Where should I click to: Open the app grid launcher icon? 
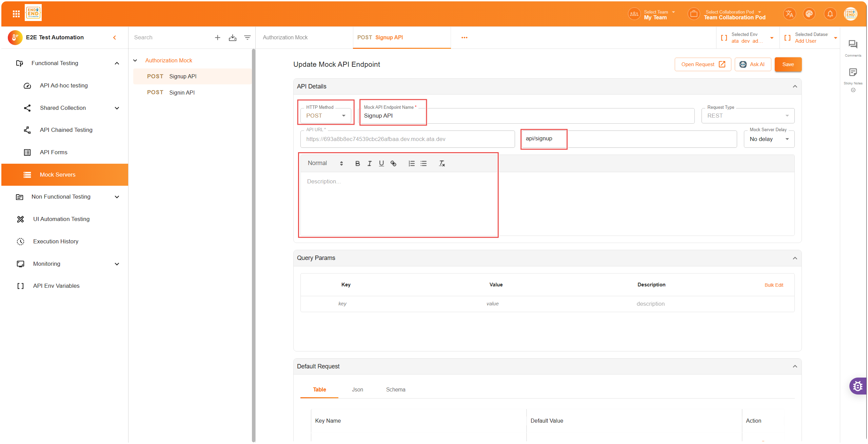(16, 14)
